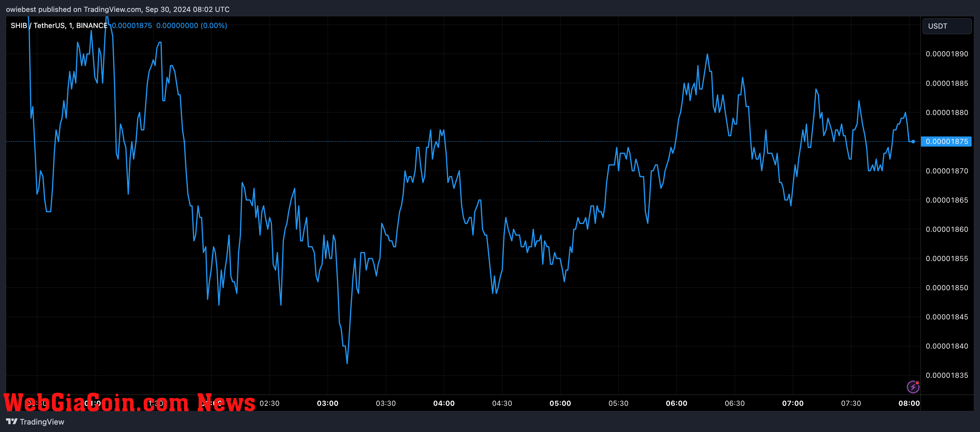Click the 02:30 time axis label
Image resolution: width=980 pixels, height=432 pixels.
pyautogui.click(x=269, y=403)
